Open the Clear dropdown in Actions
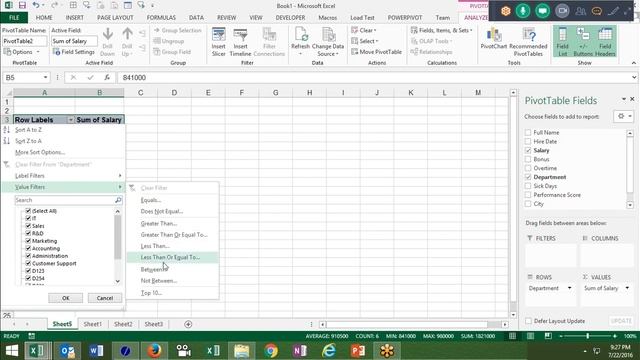Image resolution: width=640 pixels, height=360 pixels. coord(364,30)
